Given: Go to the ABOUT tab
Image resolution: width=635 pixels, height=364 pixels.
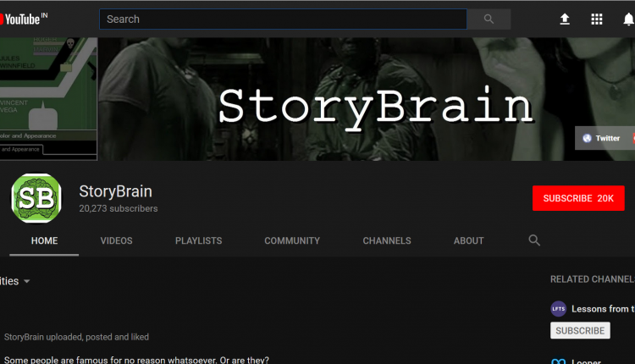Looking at the screenshot, I should coord(468,241).
